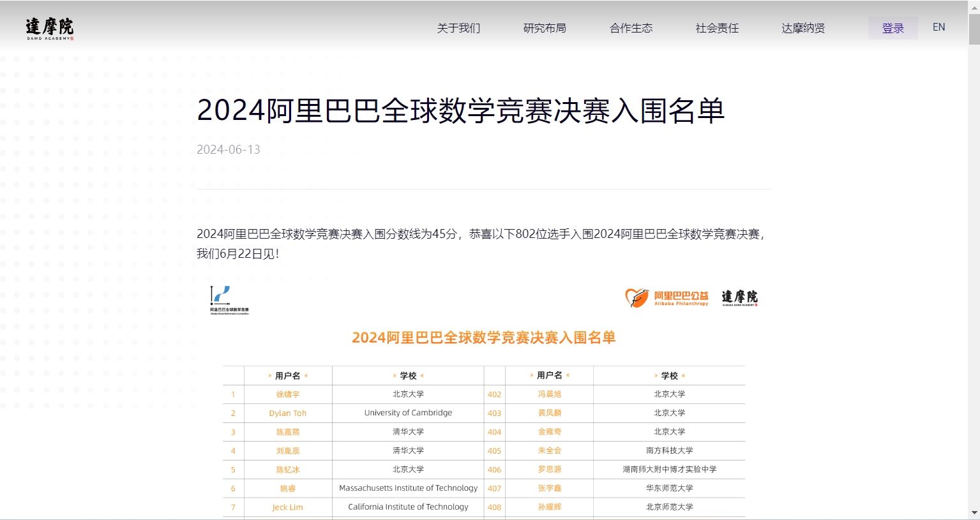Click username Dylan Toh

pyautogui.click(x=287, y=413)
